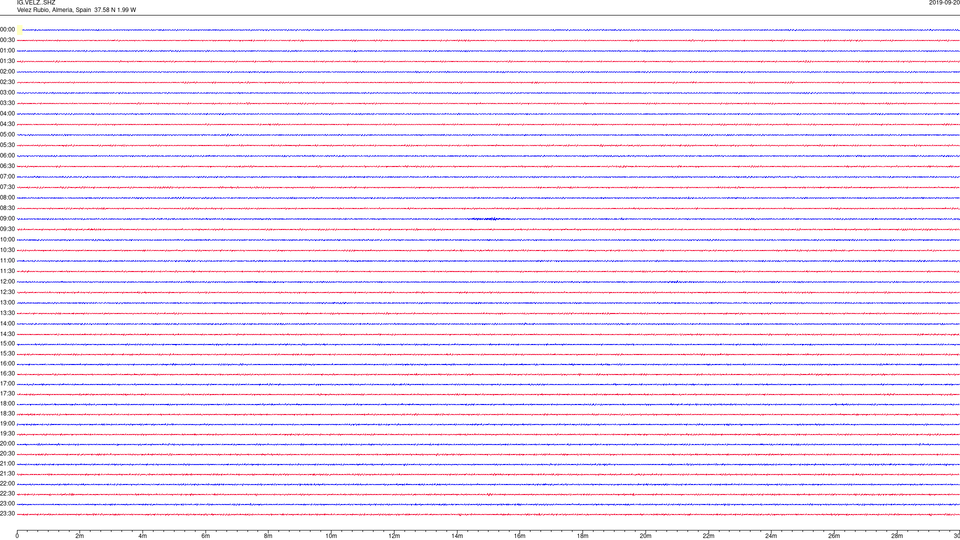Click the 6m axis tick label
Screen dimensions: 960x540
click(206, 536)
